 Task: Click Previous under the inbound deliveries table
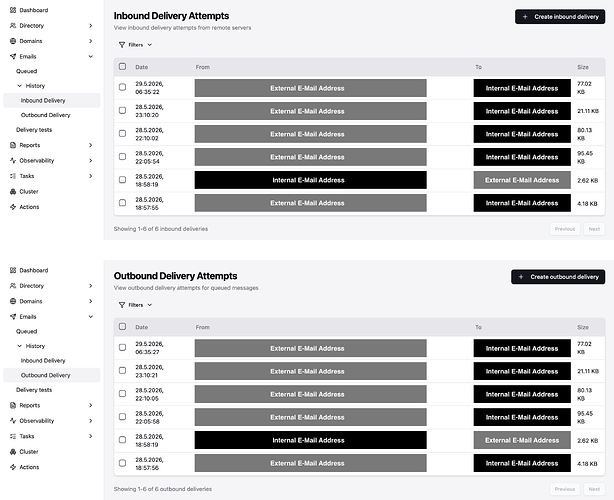[x=565, y=229]
